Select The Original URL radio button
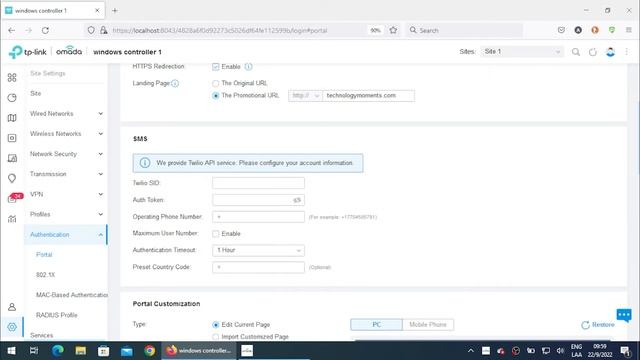The width and height of the screenshot is (640, 360). tap(216, 83)
